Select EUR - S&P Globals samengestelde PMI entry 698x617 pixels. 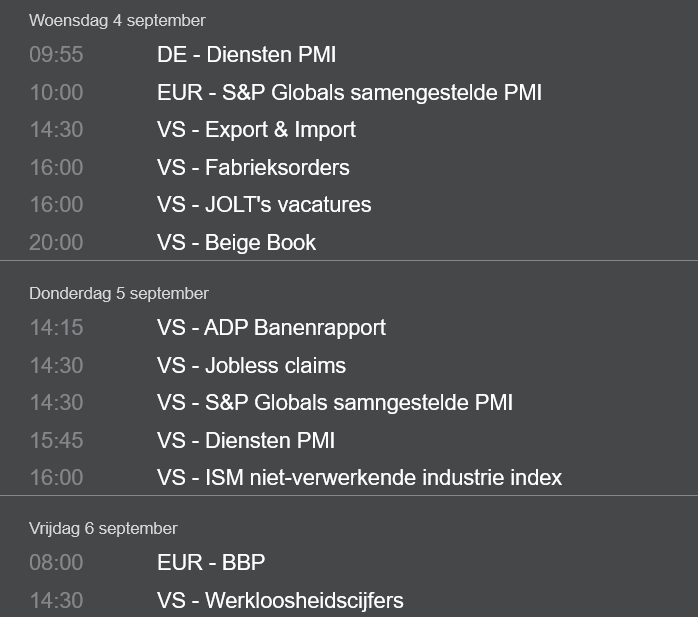[x=349, y=93]
